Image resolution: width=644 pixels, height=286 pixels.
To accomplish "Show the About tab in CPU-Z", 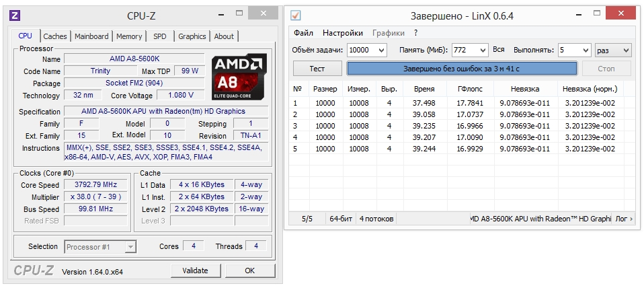I will click(x=224, y=36).
